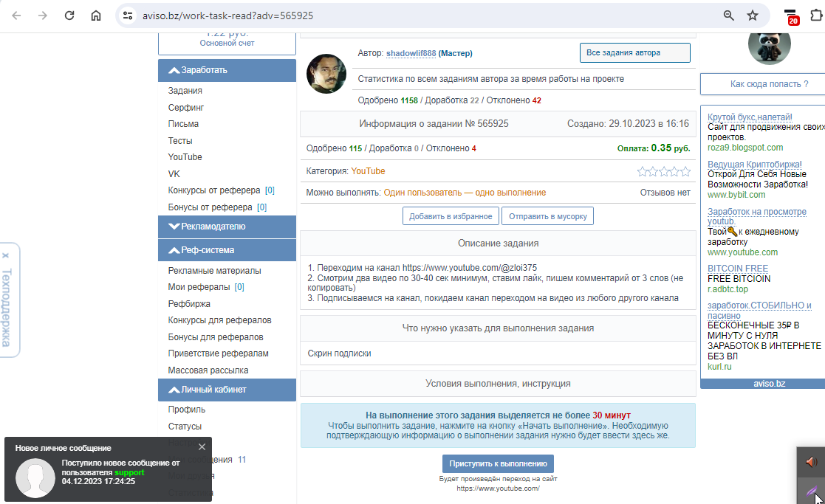Open the Техподдержка side tab
This screenshot has width=825, height=504.
7,308
